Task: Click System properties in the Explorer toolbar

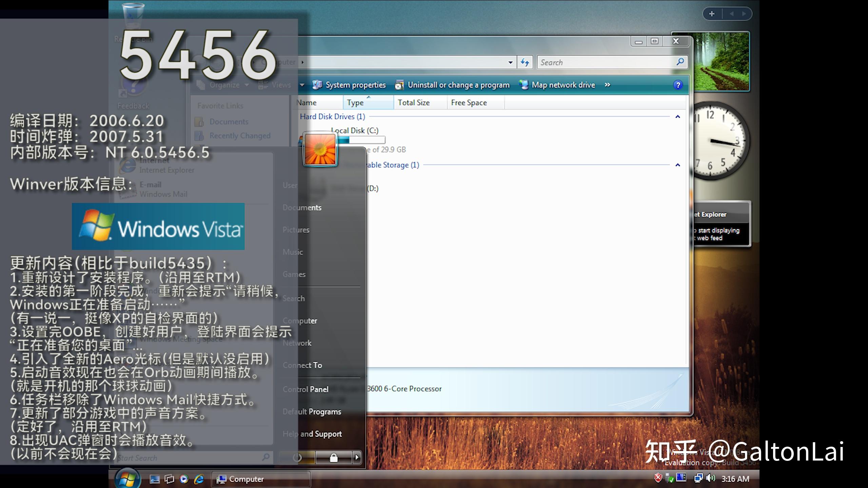Action: pos(349,85)
